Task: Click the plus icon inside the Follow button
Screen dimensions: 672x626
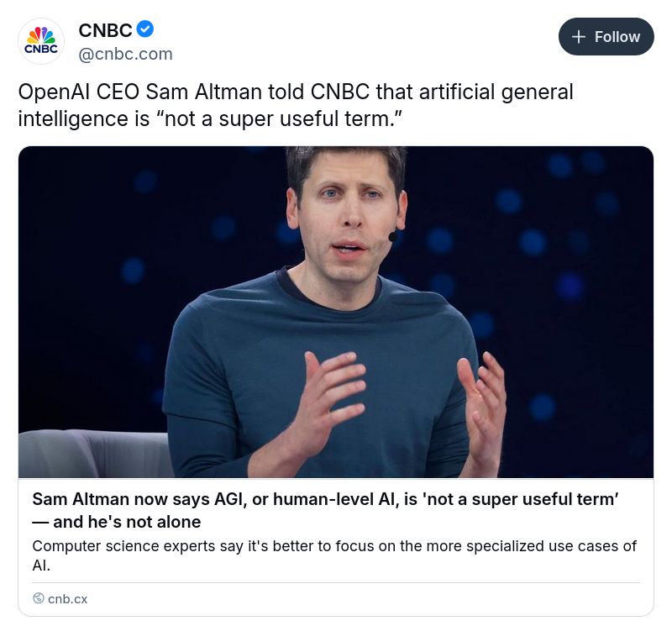Action: (579, 36)
